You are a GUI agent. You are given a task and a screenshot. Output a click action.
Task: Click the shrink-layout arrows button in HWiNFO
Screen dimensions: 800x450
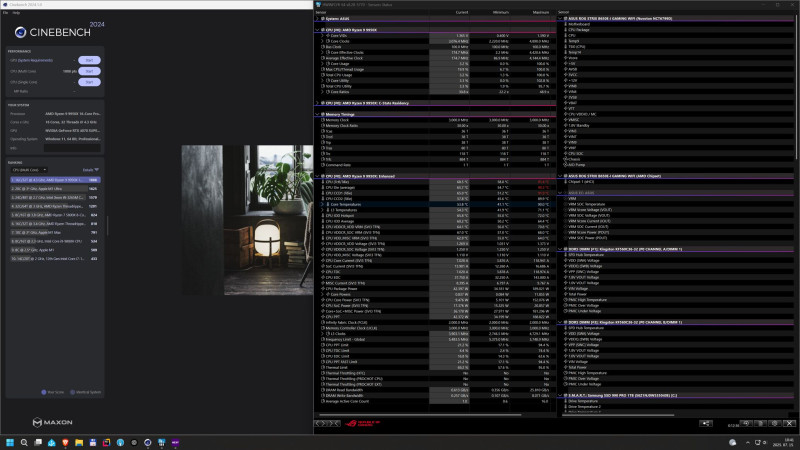click(x=334, y=423)
